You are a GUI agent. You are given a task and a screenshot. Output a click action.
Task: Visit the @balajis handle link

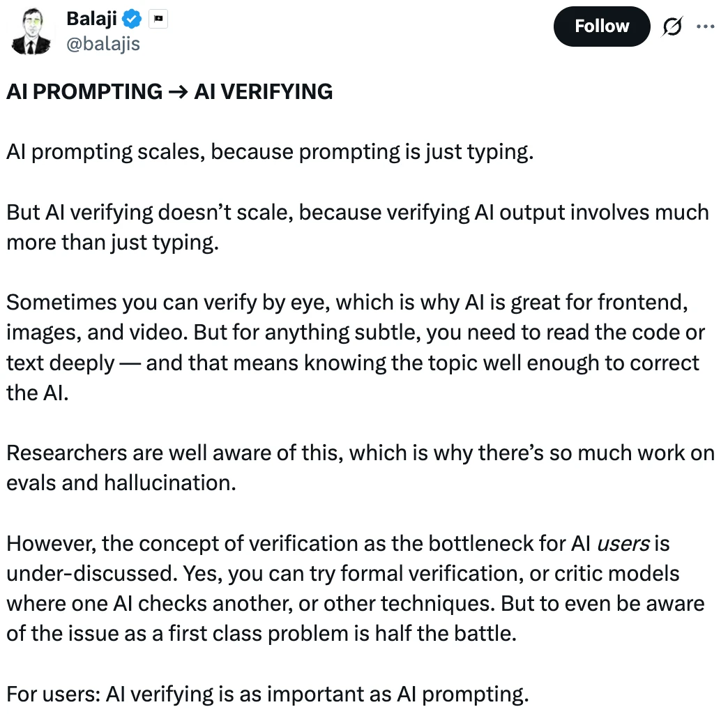[x=103, y=44]
